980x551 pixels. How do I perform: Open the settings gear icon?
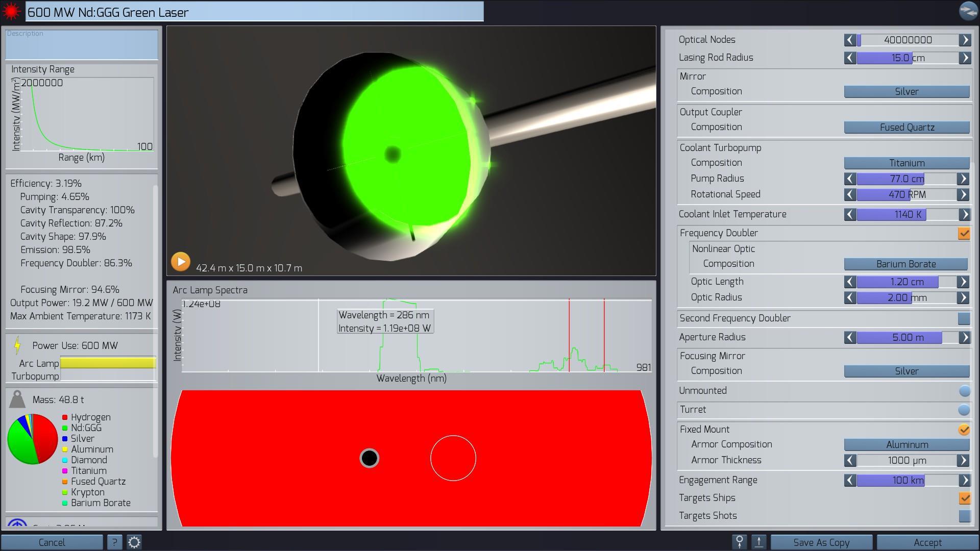[134, 542]
